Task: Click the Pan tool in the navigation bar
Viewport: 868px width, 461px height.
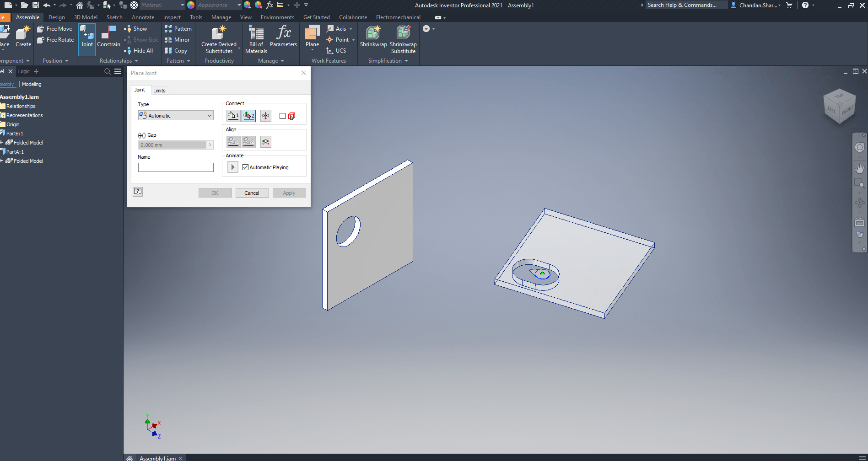Action: [x=859, y=168]
